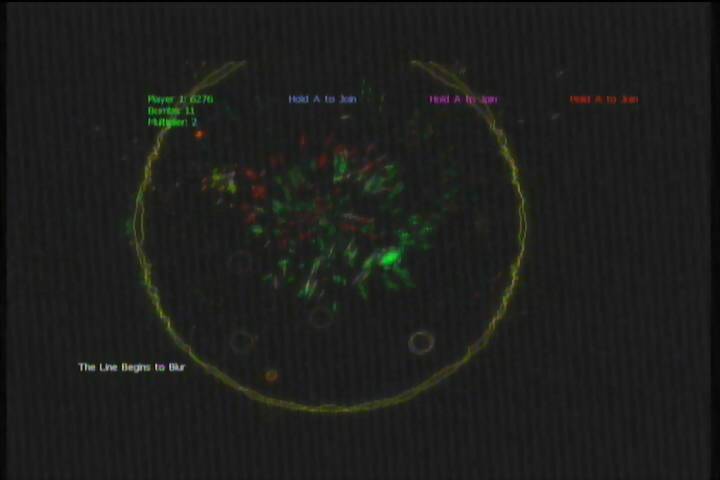
Task: Select the magenta Hold A to Join prompt
Action: [463, 99]
